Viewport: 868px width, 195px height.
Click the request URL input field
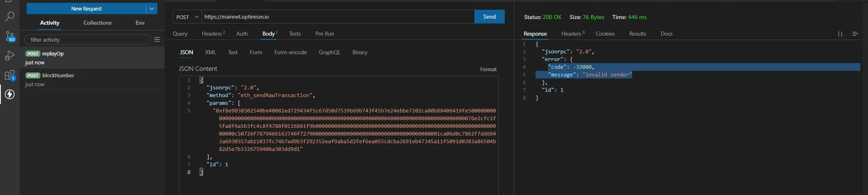[x=337, y=17]
